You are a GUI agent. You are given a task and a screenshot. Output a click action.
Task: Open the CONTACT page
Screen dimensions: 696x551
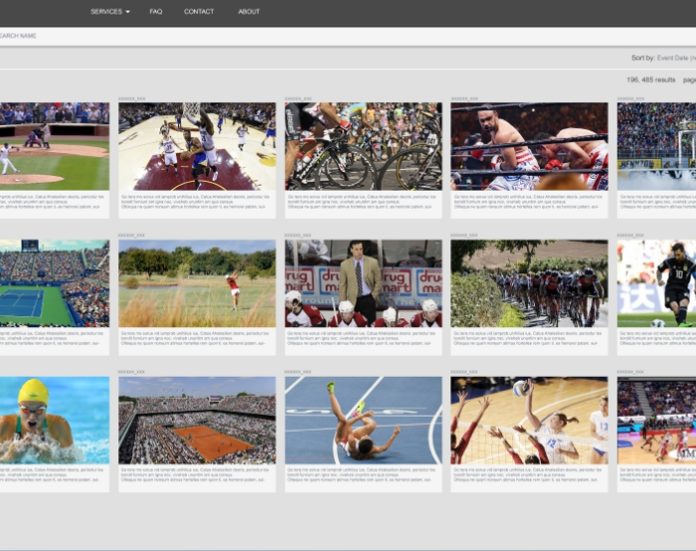point(199,12)
